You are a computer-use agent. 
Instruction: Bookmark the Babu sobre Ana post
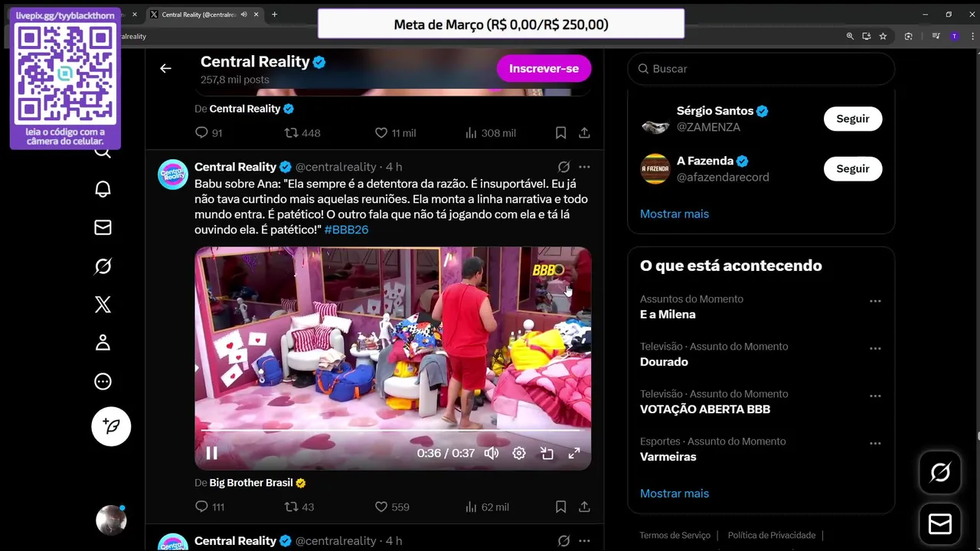coord(560,507)
